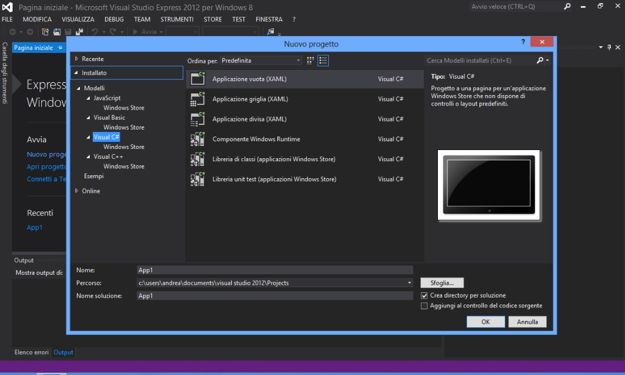Click the template search magnifier icon
This screenshot has height=375, width=625.
(x=540, y=60)
